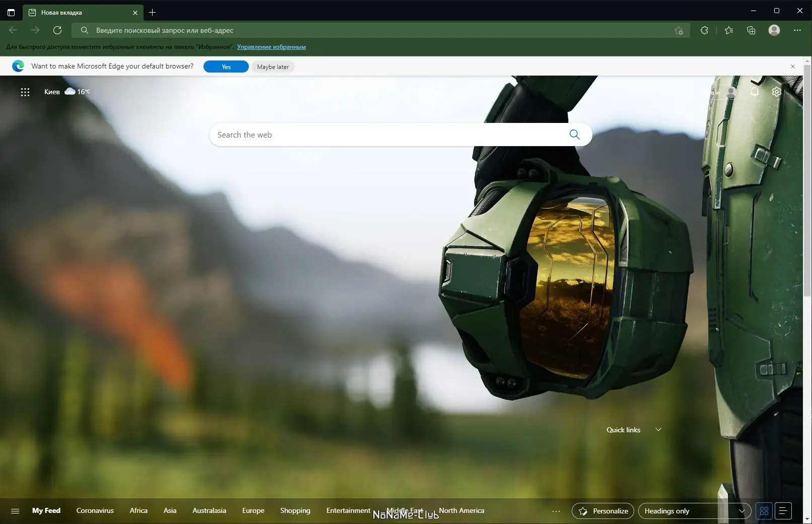Screen dimensions: 812x524
Task: Select the Australasia feed tab
Action: pyautogui.click(x=209, y=510)
